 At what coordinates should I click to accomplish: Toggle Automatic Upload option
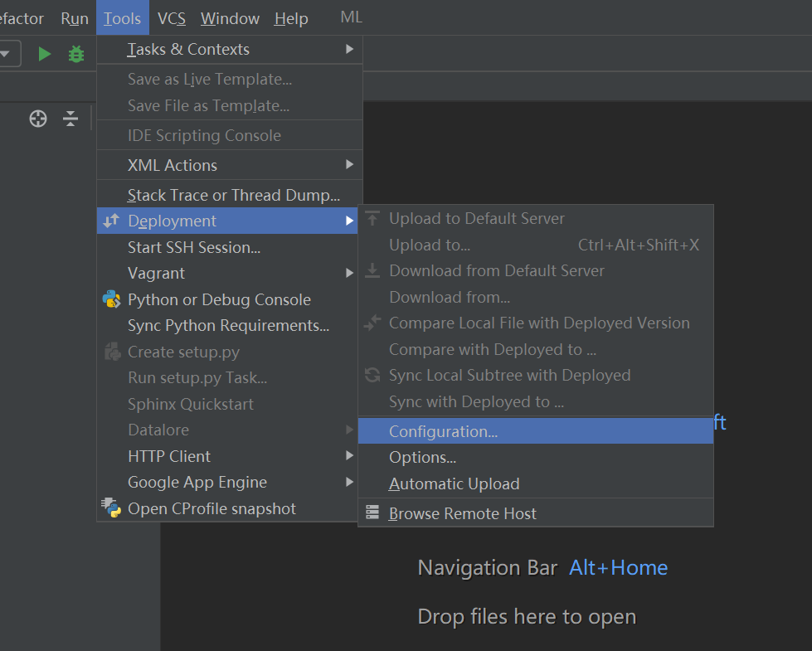pyautogui.click(x=454, y=483)
